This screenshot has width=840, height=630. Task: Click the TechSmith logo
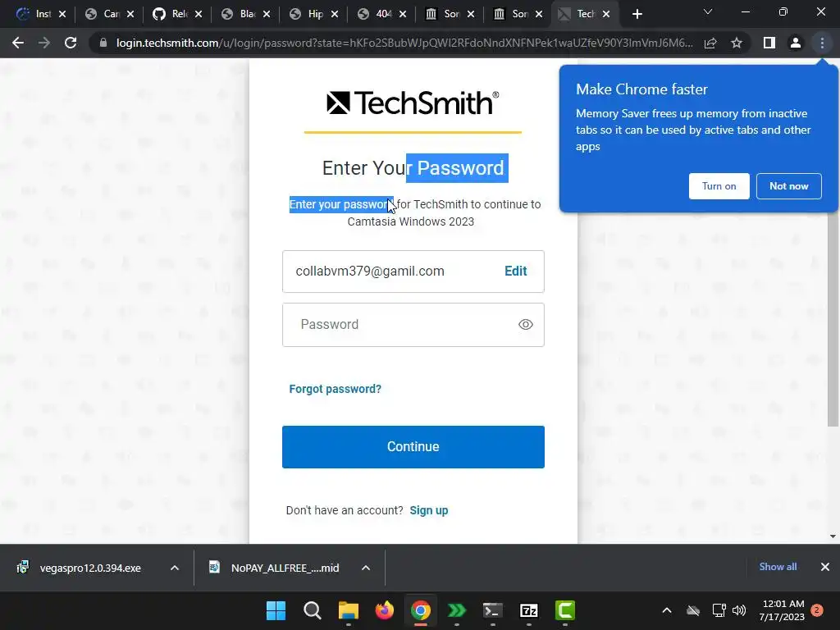413,103
